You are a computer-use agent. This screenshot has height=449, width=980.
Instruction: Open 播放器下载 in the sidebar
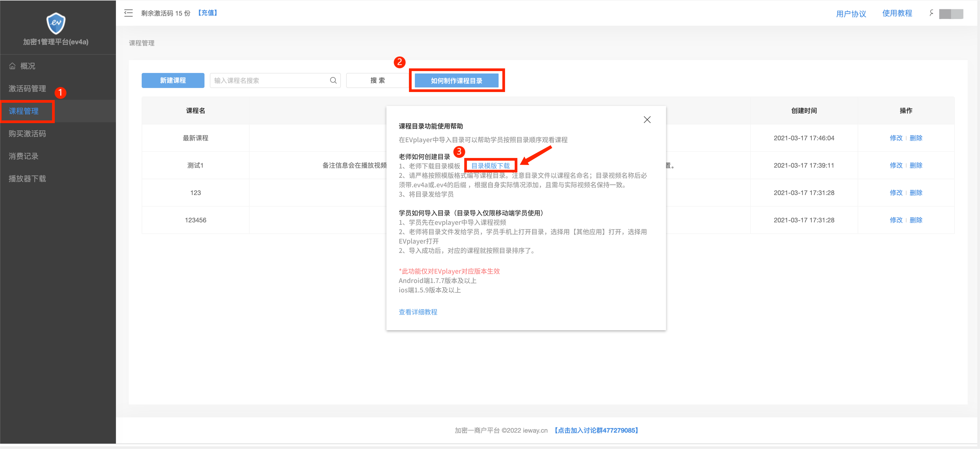coord(27,179)
